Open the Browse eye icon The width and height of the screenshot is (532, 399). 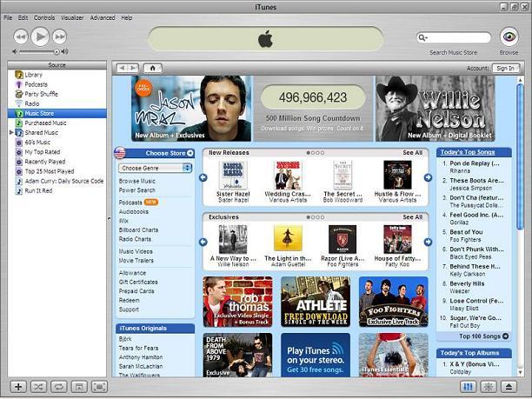pyautogui.click(x=509, y=37)
